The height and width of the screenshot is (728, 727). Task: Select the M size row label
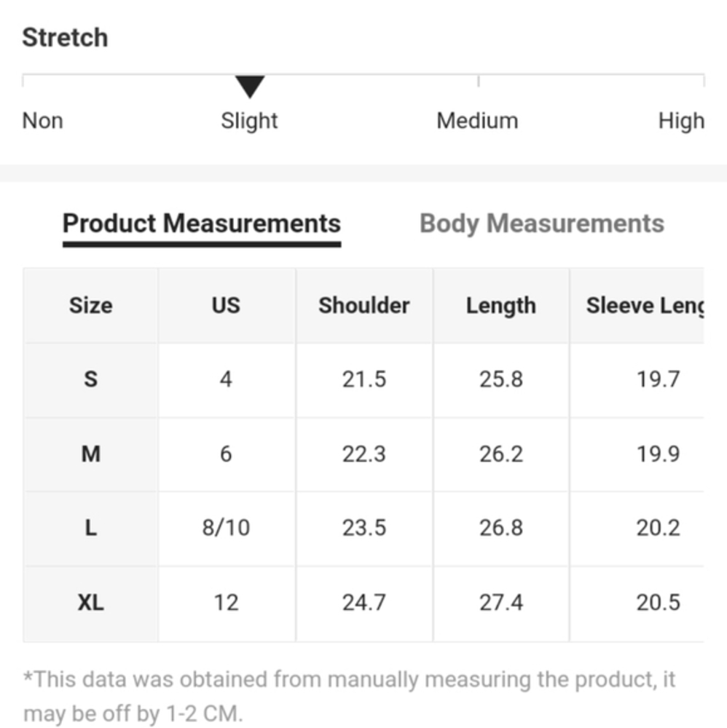[90, 454]
